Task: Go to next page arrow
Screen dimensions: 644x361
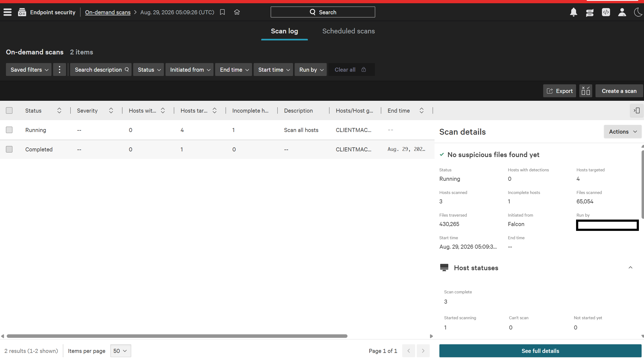Action: point(423,351)
